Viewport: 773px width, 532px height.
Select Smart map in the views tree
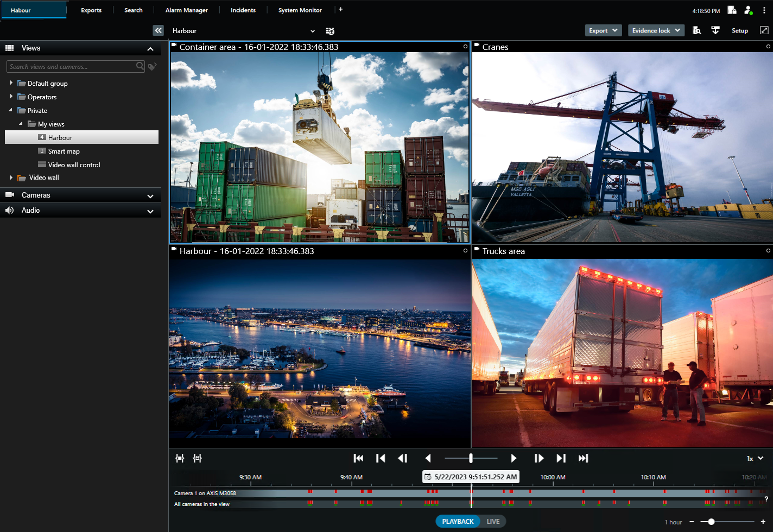(x=64, y=151)
